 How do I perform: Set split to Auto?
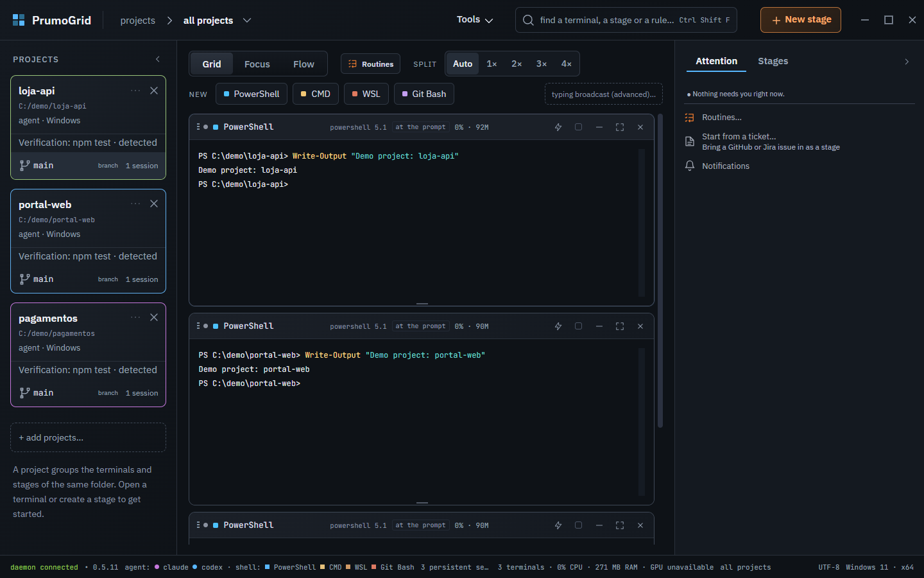click(x=463, y=64)
